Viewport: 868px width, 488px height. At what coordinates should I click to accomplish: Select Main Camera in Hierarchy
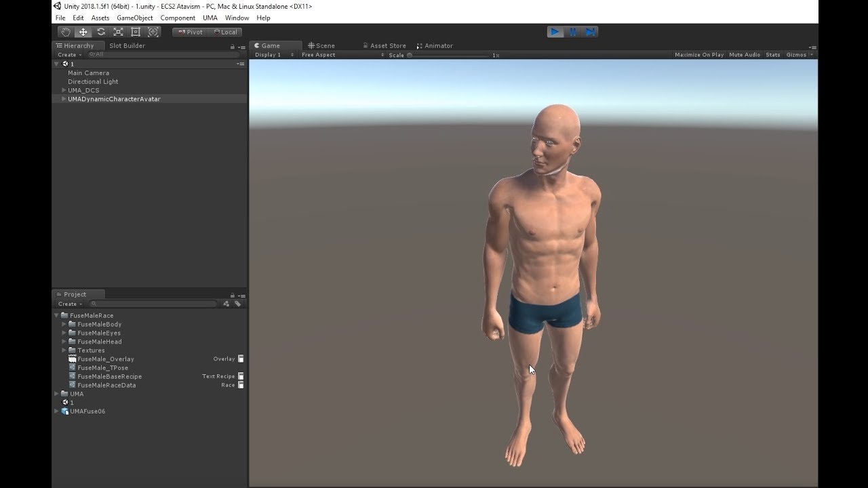[88, 73]
